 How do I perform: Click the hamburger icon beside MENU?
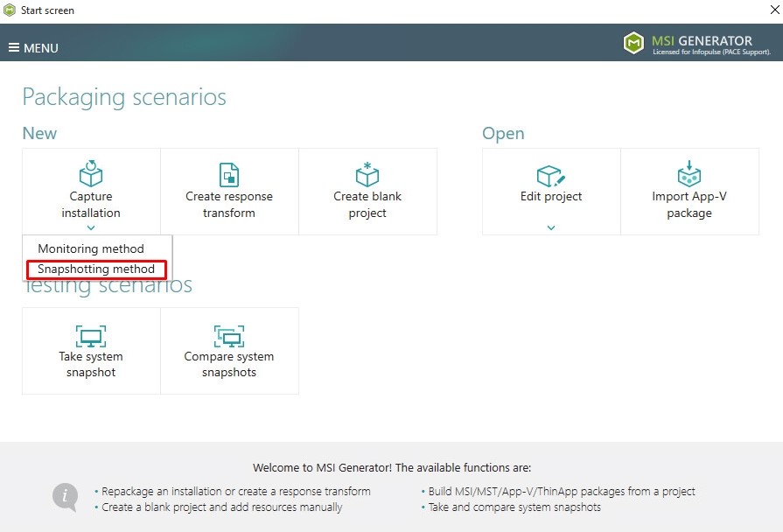14,47
